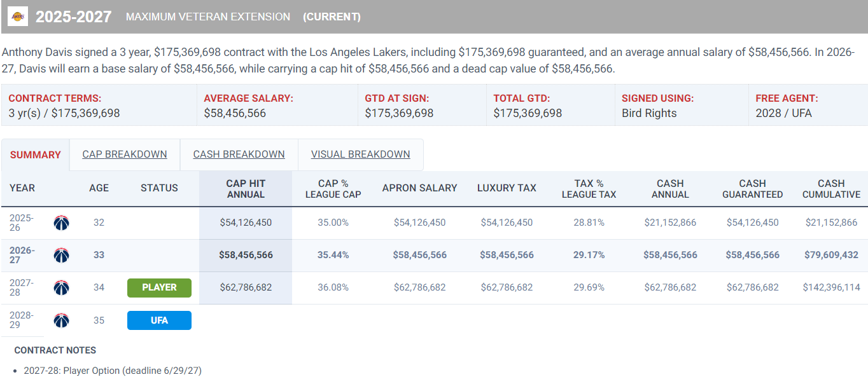Click the 2026-27 year cell
This screenshot has width=868, height=384.
coord(22,255)
